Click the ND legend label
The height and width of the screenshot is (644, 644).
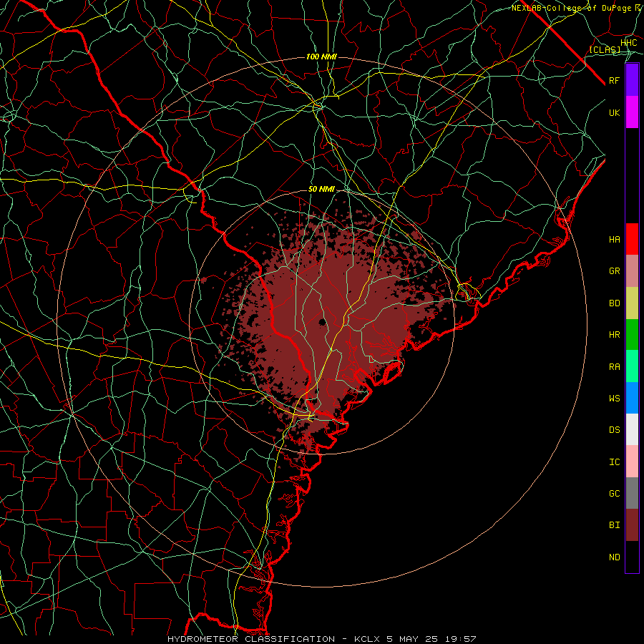pos(615,557)
